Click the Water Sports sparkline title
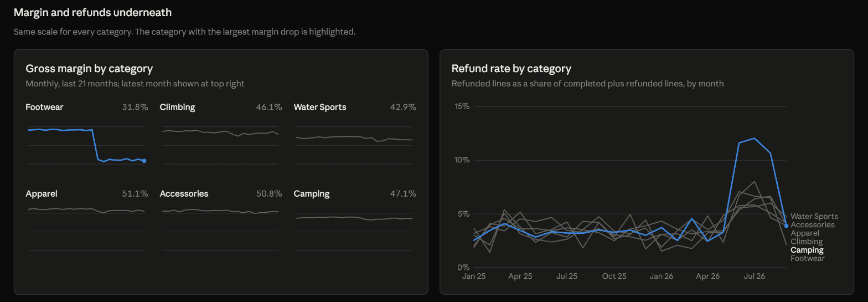 click(320, 107)
